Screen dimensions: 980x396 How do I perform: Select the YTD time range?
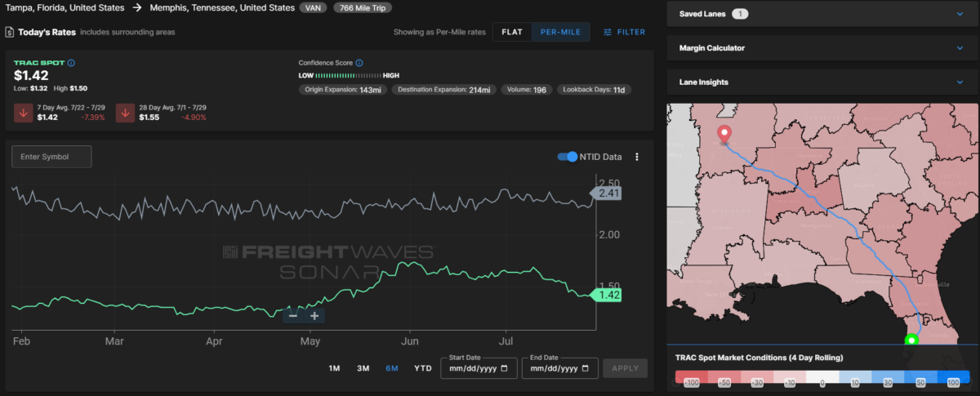pos(423,368)
